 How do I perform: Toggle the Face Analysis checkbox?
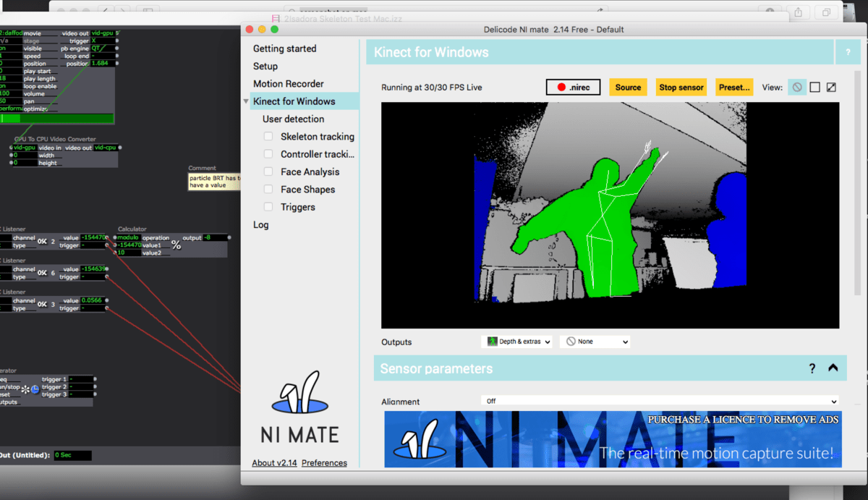[268, 172]
